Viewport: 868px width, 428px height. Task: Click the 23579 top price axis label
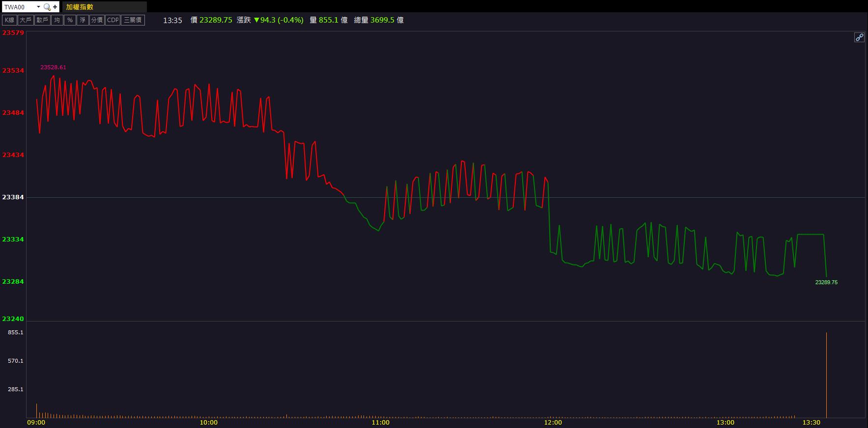[x=13, y=33]
